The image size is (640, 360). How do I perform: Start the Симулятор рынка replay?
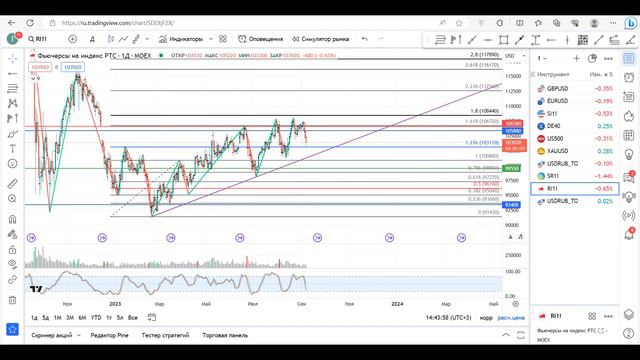pyautogui.click(x=320, y=39)
